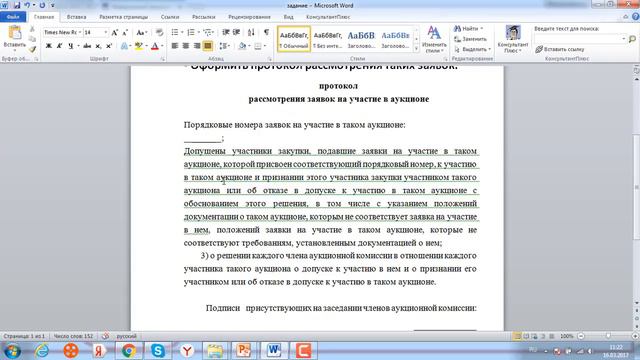Viewport: 640px width, 360px height.
Task: Click the КонсультантПлюс search text field
Action: coord(580,39)
